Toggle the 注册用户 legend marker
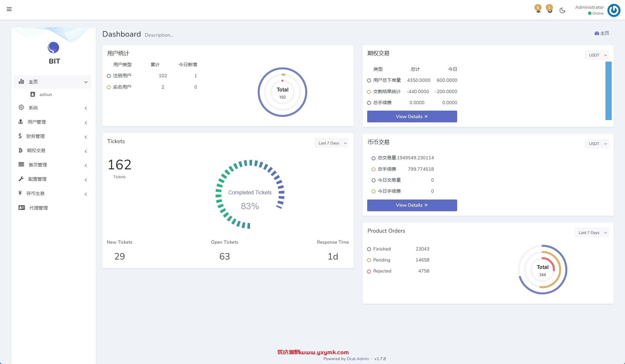The width and height of the screenshot is (625, 364). (109, 76)
